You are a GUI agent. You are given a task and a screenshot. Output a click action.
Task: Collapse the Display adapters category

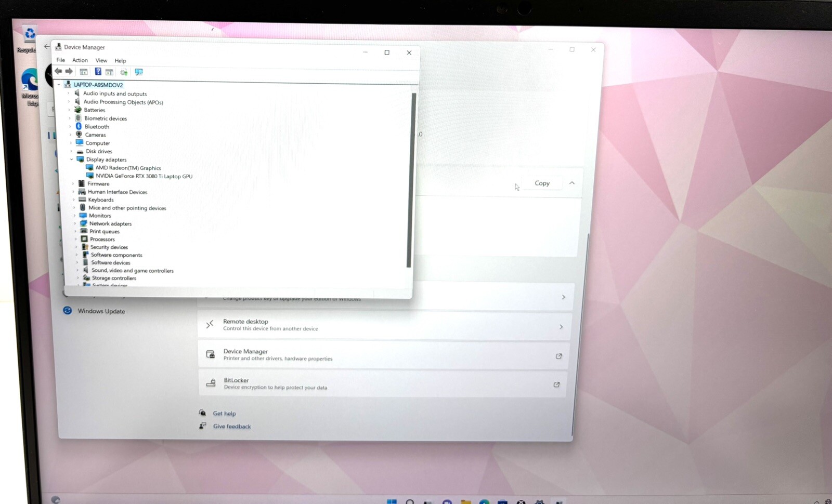tap(72, 160)
